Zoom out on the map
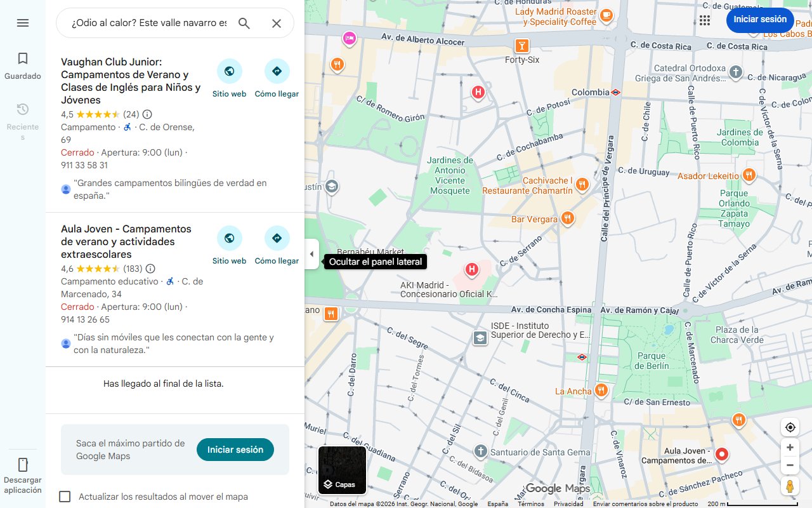Image resolution: width=812 pixels, height=508 pixels. 790,465
